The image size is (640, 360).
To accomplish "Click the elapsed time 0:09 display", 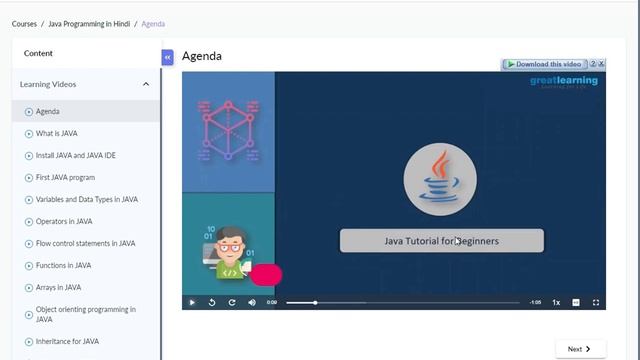I will (x=272, y=302).
